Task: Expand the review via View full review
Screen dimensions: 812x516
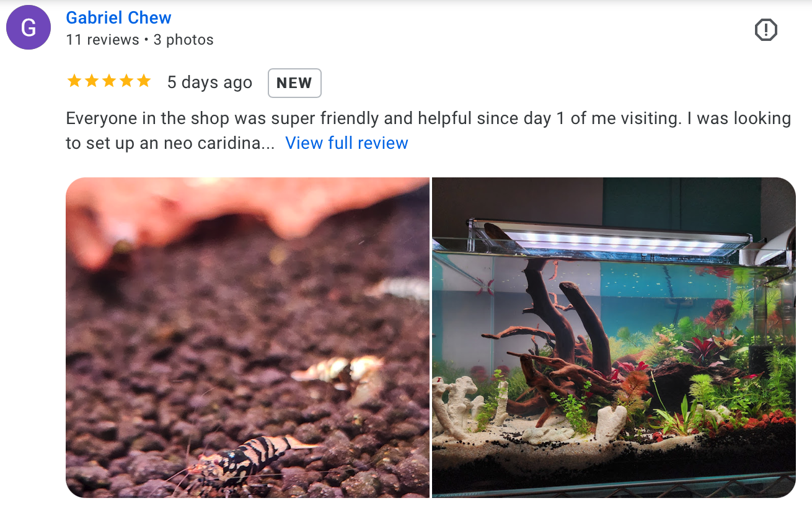Action: [346, 143]
